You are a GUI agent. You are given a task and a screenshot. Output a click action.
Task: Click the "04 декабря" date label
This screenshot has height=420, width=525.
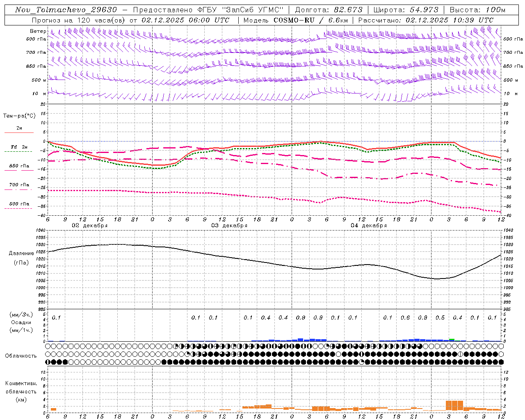tap(369, 226)
